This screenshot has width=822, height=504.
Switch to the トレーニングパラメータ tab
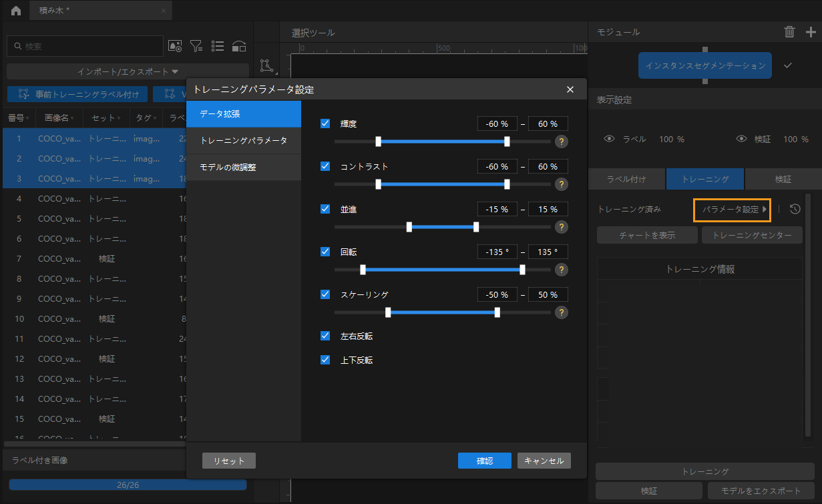click(x=244, y=141)
